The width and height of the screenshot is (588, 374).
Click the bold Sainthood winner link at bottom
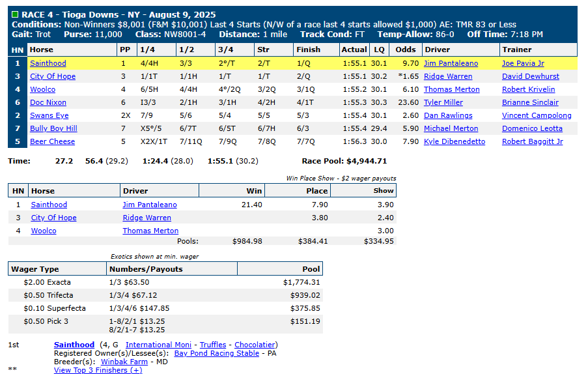tap(74, 345)
